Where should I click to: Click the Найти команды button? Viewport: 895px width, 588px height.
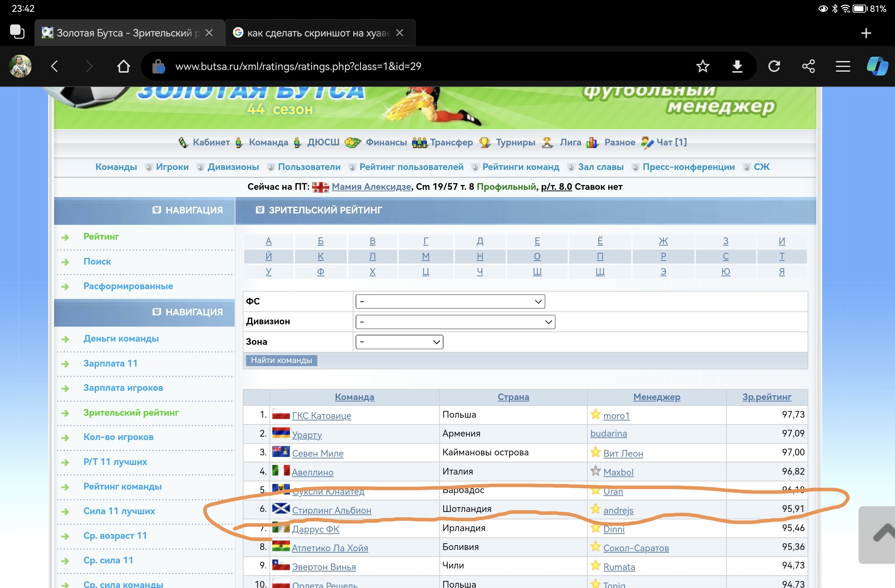pyautogui.click(x=281, y=360)
